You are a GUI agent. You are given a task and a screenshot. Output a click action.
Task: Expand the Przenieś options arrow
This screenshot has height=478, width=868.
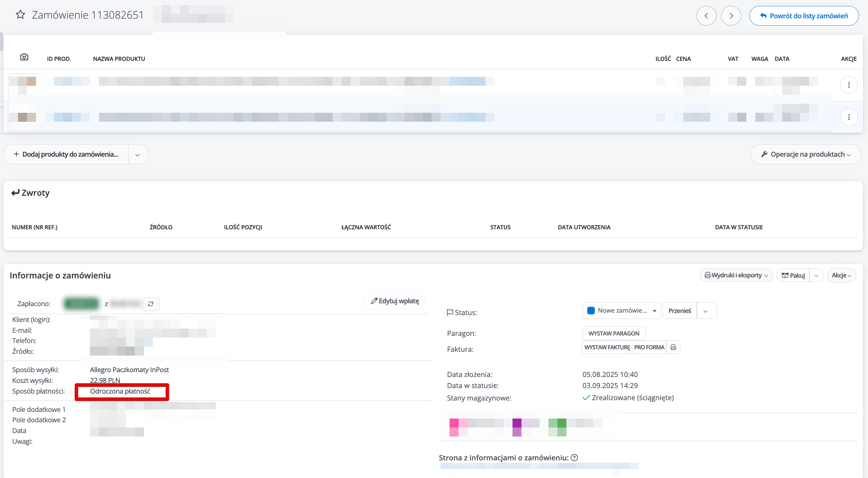click(x=705, y=311)
